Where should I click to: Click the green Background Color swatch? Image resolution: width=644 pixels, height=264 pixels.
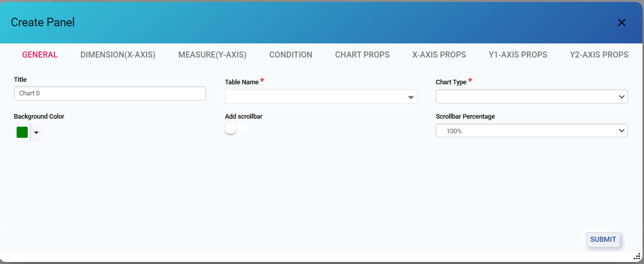point(22,132)
